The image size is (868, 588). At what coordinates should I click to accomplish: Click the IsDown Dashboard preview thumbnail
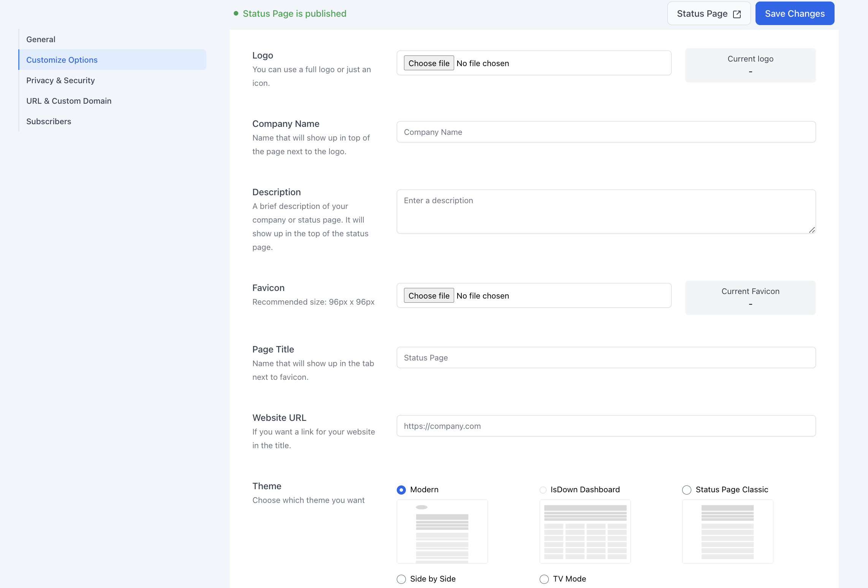pos(585,532)
